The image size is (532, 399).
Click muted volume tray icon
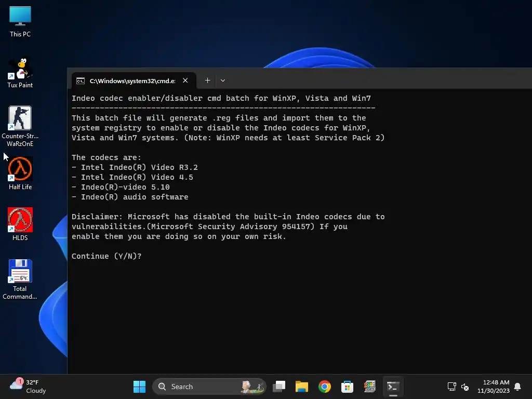[x=465, y=387]
